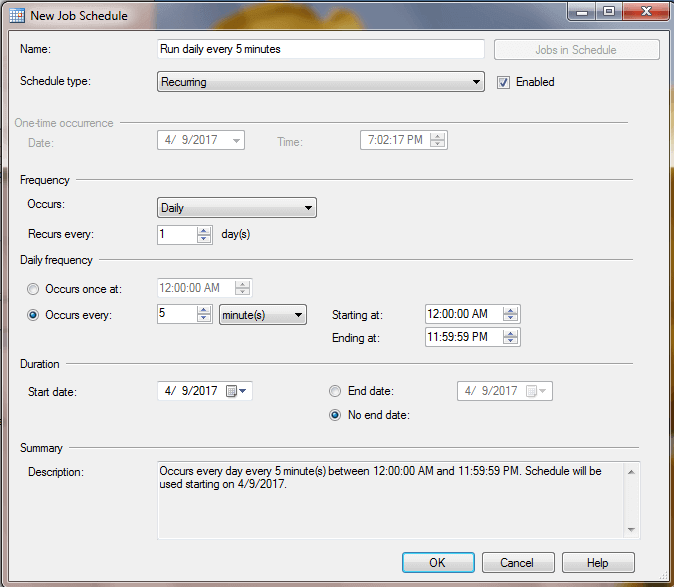Click the Duration section heading
Screen dimensions: 674x587
[x=40, y=364]
